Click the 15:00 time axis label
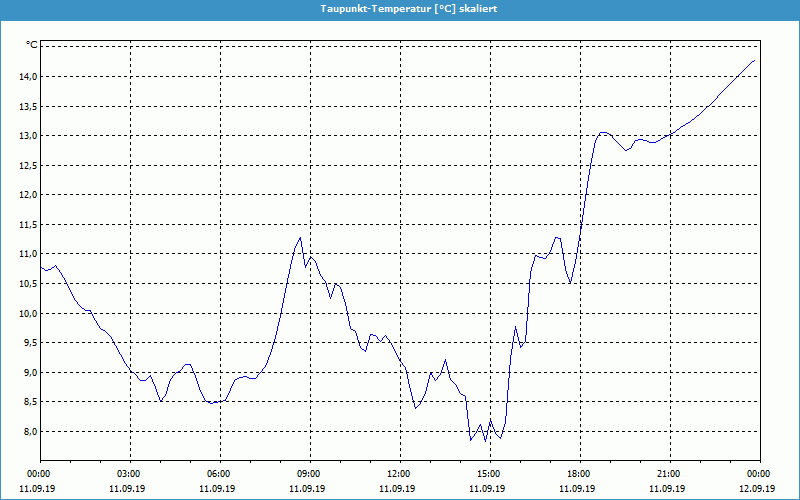 click(488, 474)
